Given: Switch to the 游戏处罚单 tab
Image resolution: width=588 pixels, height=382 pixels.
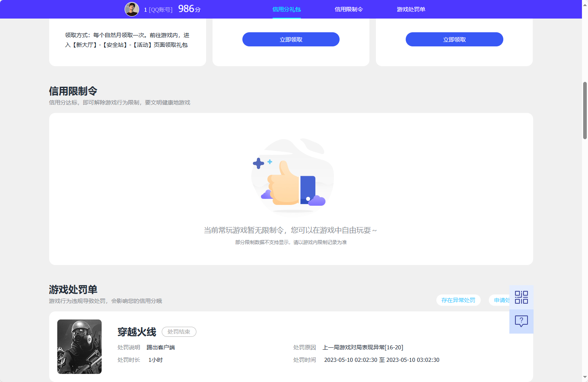Looking at the screenshot, I should pyautogui.click(x=411, y=9).
